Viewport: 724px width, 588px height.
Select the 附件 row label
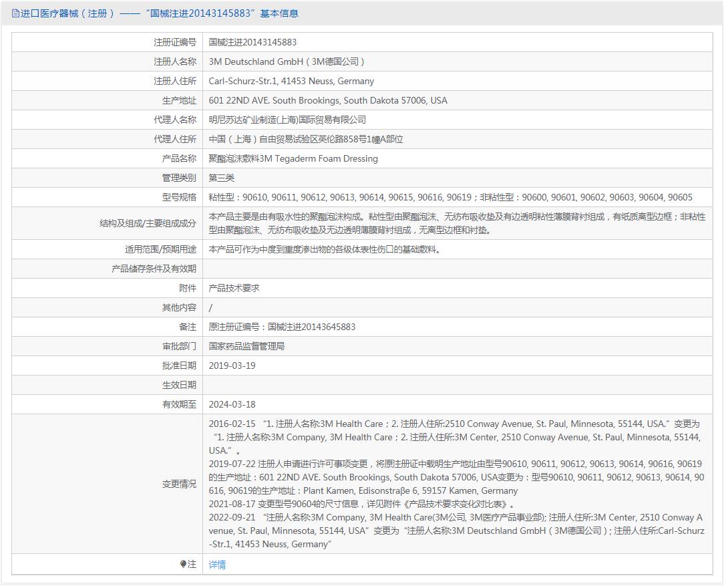coord(188,289)
